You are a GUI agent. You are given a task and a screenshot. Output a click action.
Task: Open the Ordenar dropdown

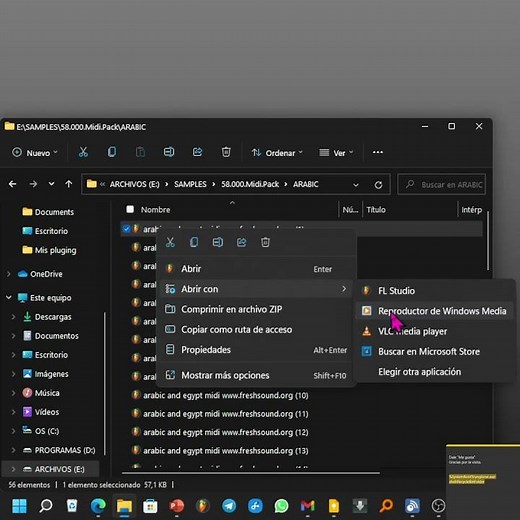[277, 153]
